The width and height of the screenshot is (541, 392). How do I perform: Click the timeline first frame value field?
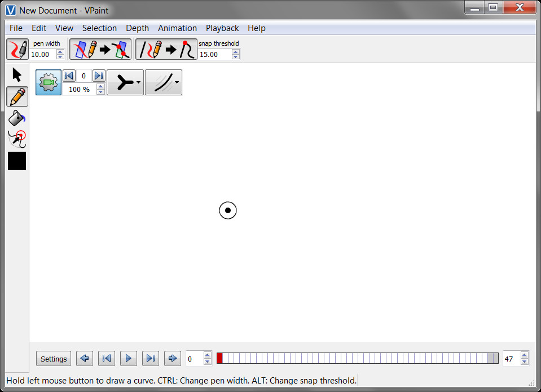(195, 359)
